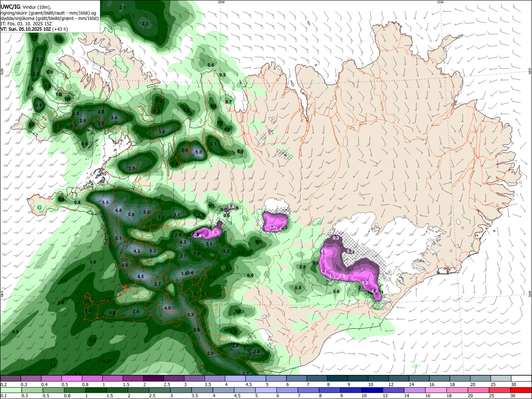Select the valid time 'VT: Sun. 05.10.2025 10Z (+43 h)'

(x=34, y=29)
